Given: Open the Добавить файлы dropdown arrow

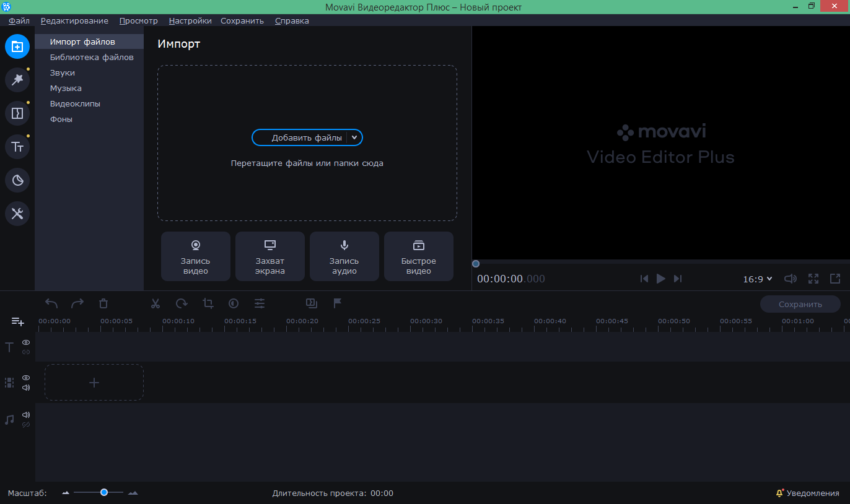Looking at the screenshot, I should click(x=354, y=137).
